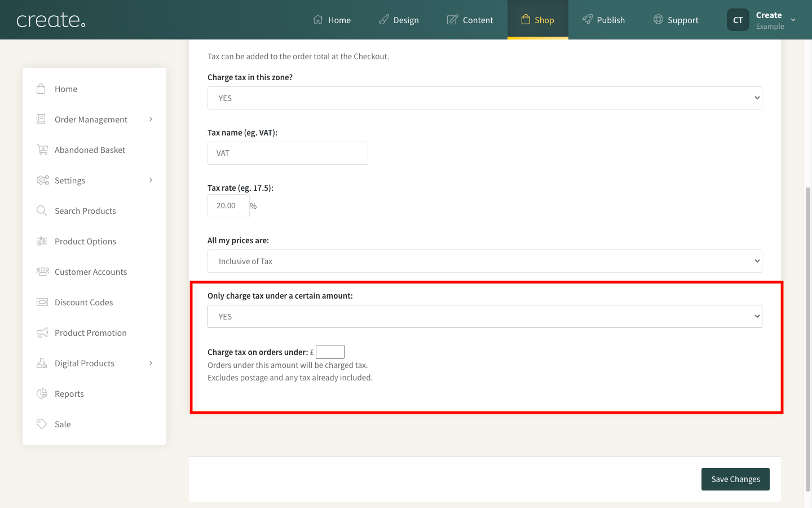Click the Home house icon in top navigation
The height and width of the screenshot is (508, 812).
(318, 20)
